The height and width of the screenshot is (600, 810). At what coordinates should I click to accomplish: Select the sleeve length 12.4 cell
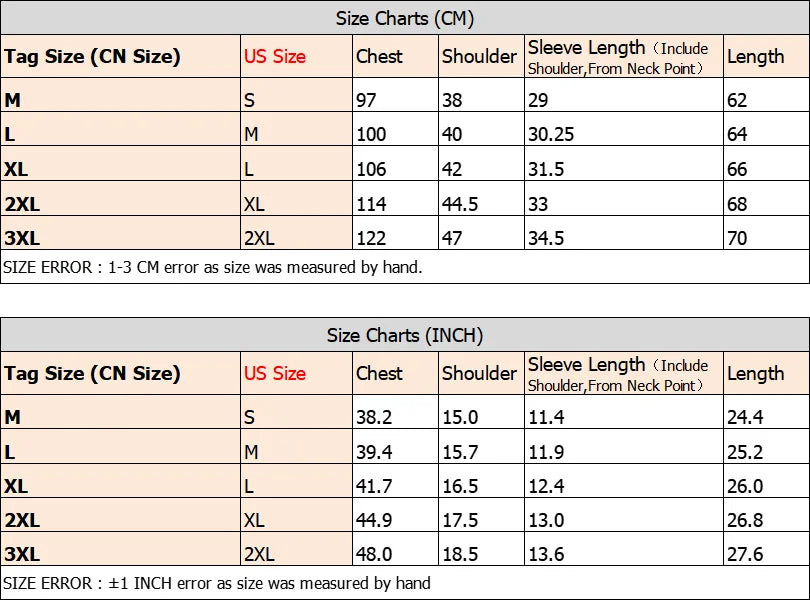(x=546, y=487)
